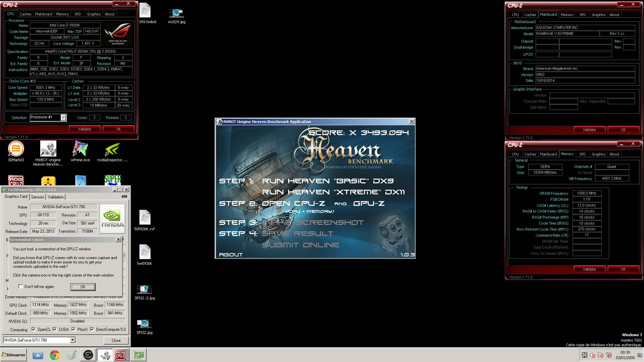Click OK in top-left CPU-Z window
The height and width of the screenshot is (362, 644).
(118, 129)
